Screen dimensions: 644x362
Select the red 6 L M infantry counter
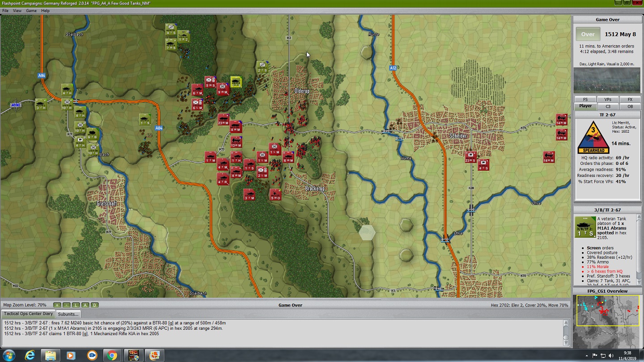pos(198,105)
